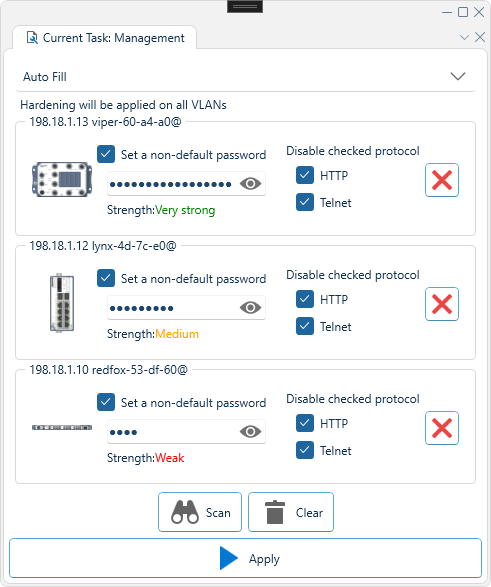The image size is (491, 587).
Task: Open the tab list dropdown chevron
Action: click(464, 37)
